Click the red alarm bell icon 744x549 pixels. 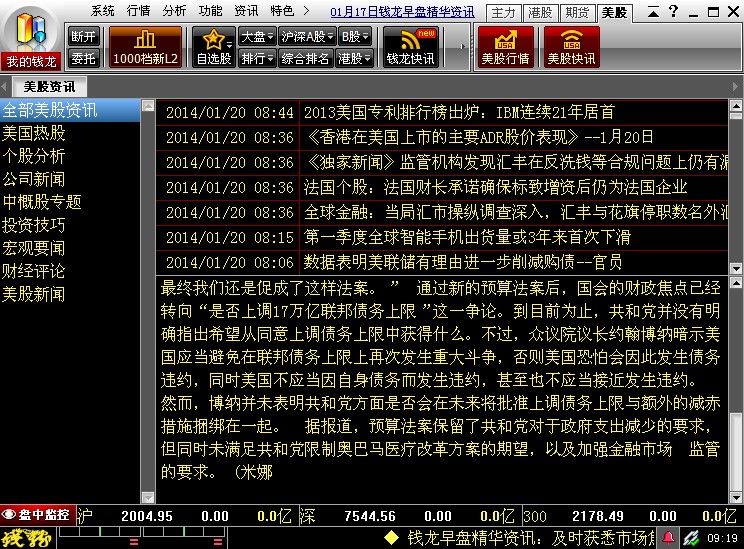pyautogui.click(x=669, y=538)
